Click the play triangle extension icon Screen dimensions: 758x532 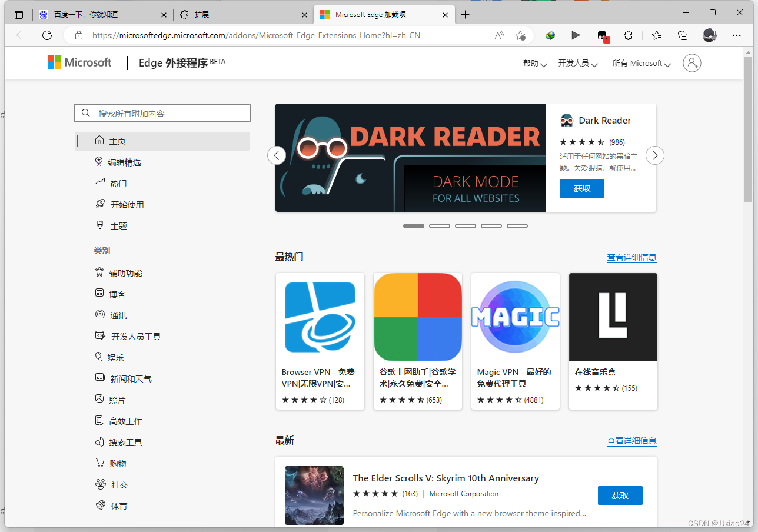pos(576,35)
